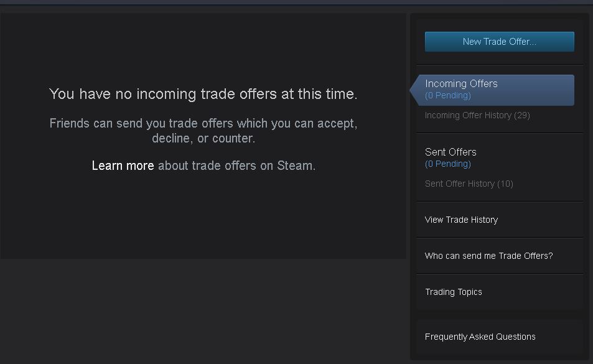Click the New Trade Offer button

click(x=499, y=42)
